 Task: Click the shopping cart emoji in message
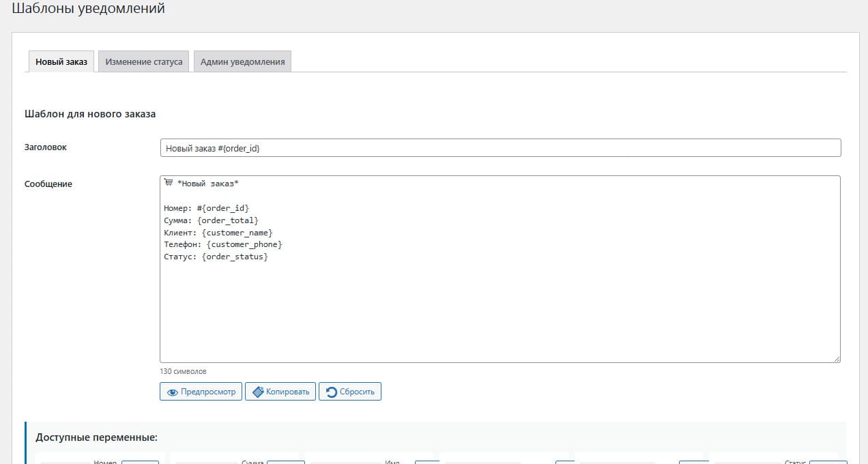[169, 183]
